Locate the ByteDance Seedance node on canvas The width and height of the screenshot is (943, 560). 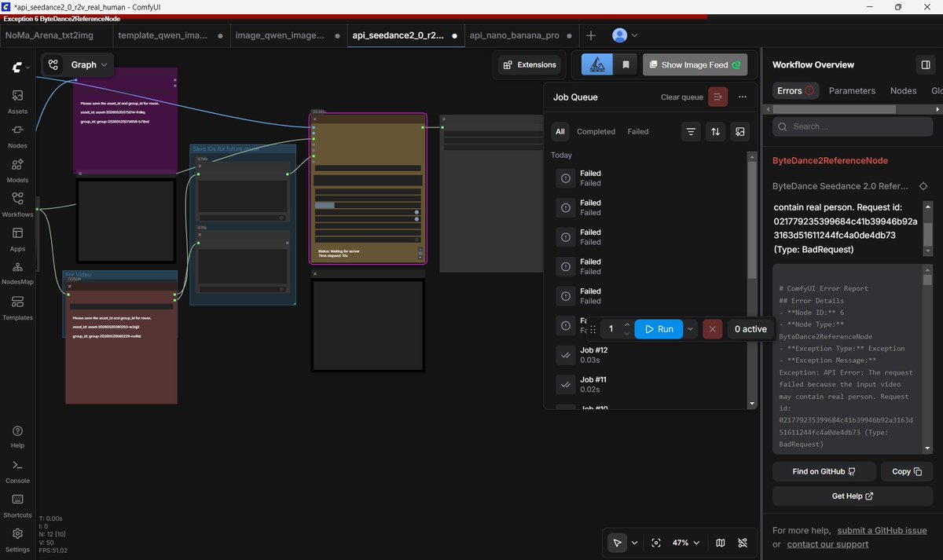(923, 186)
